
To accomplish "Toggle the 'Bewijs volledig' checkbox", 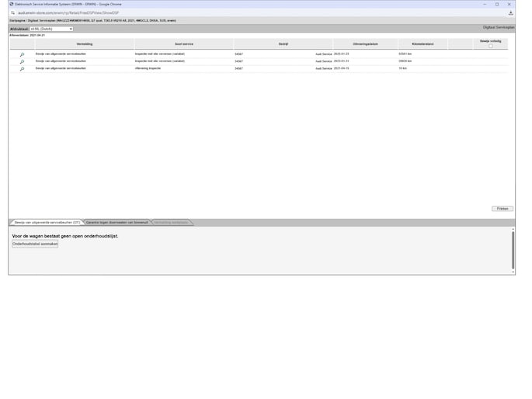I will (490, 47).
